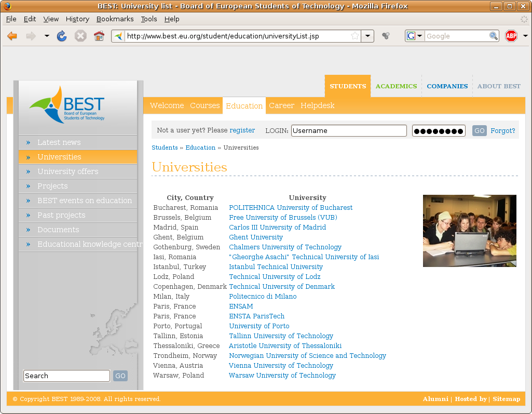Open the back/forward history dropdown arrow
532x414 pixels.
click(47, 36)
